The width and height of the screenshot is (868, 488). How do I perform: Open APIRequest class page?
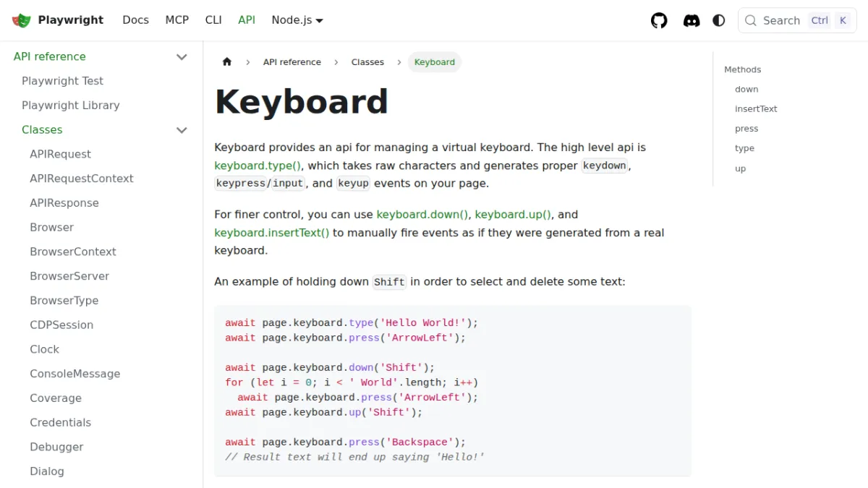pos(60,154)
